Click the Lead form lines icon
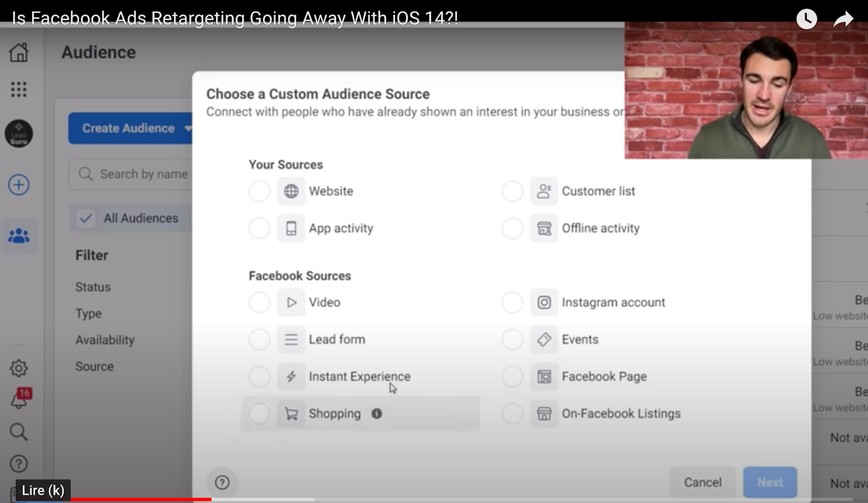This screenshot has width=868, height=503. point(291,339)
